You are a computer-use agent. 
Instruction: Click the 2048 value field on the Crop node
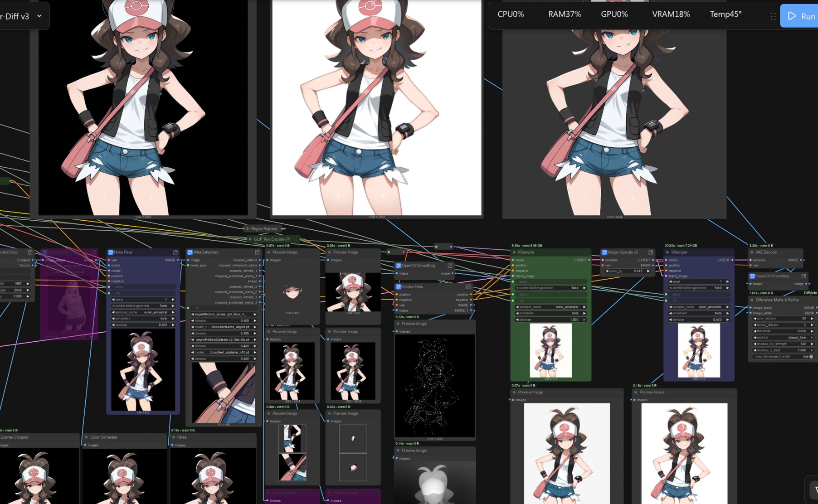click(15, 290)
